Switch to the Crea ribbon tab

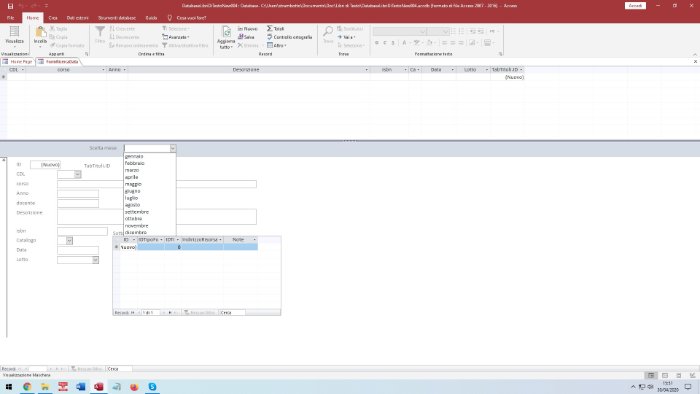point(53,18)
